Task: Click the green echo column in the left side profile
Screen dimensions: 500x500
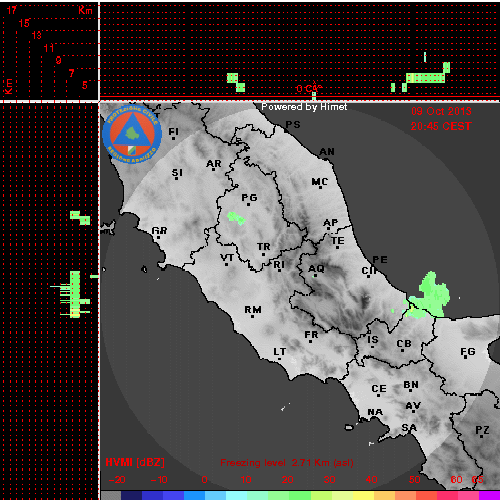Action: [x=75, y=294]
